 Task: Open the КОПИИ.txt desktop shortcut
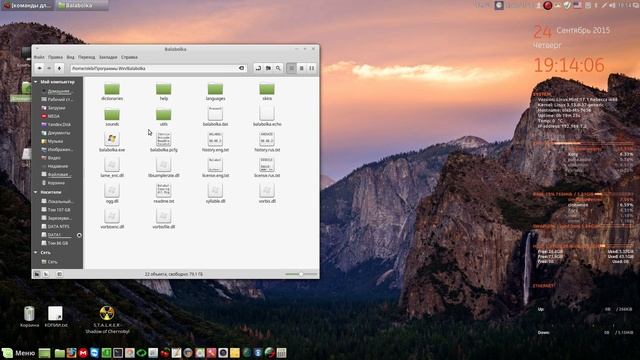[x=56, y=317]
